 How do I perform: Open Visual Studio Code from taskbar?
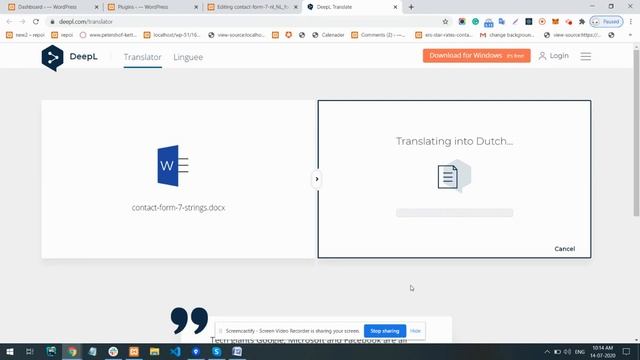[x=176, y=351]
